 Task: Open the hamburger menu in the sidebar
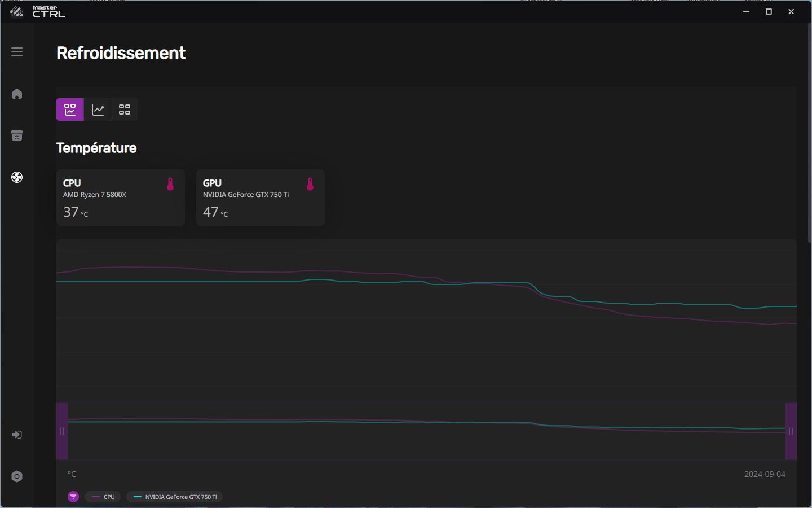[x=17, y=52]
